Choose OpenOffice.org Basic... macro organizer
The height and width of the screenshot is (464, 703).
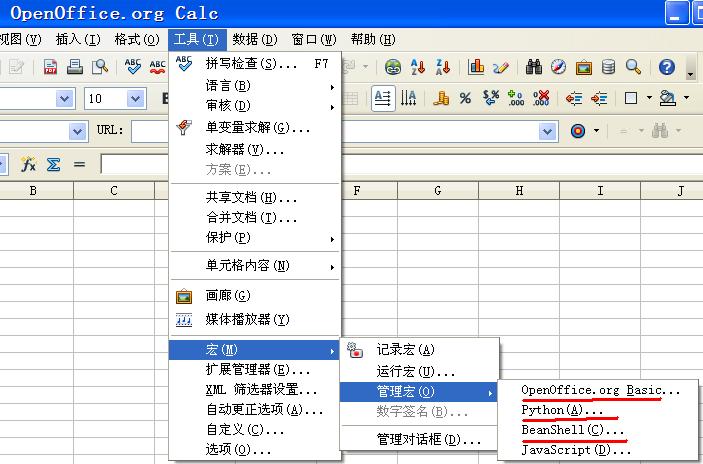coord(598,390)
